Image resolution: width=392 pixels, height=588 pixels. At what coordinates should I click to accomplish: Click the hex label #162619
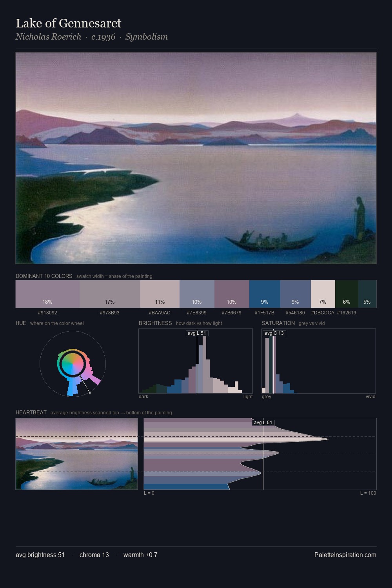point(347,313)
